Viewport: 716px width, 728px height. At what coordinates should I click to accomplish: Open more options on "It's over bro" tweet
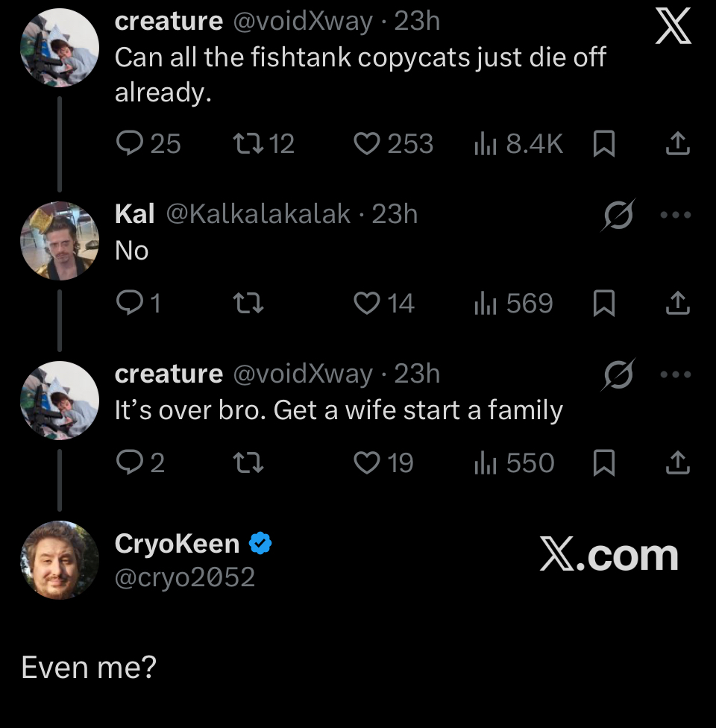pos(676,374)
